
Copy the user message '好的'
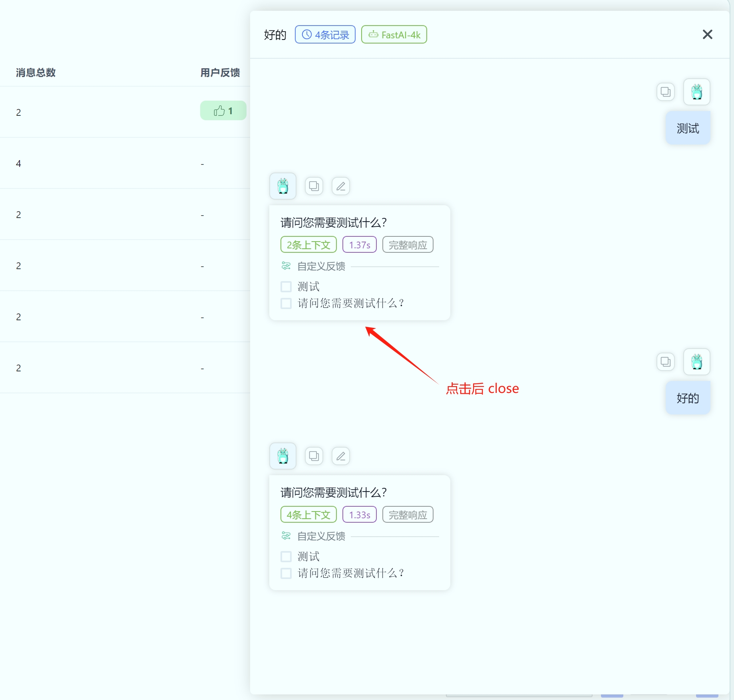click(x=665, y=362)
